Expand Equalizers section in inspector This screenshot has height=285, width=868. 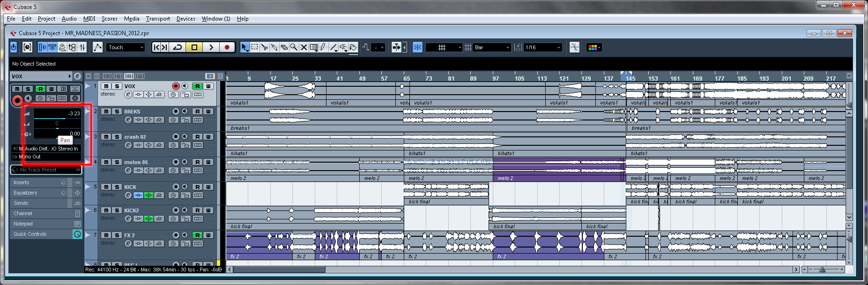(x=39, y=193)
